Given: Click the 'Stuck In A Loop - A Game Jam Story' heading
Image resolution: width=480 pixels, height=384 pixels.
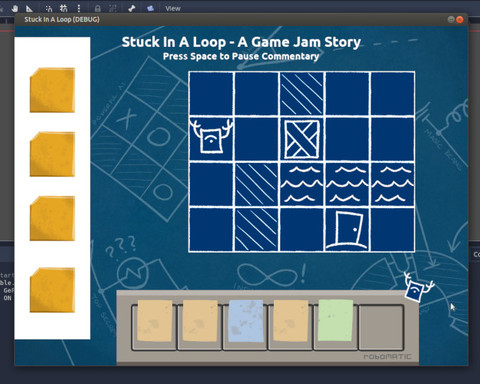Looking at the screenshot, I should [241, 42].
